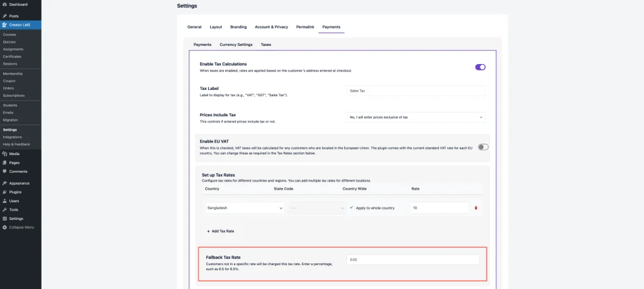Screen dimensions: 644x289
Task: Open Media library icon in sidebar
Action: pyautogui.click(x=5, y=154)
